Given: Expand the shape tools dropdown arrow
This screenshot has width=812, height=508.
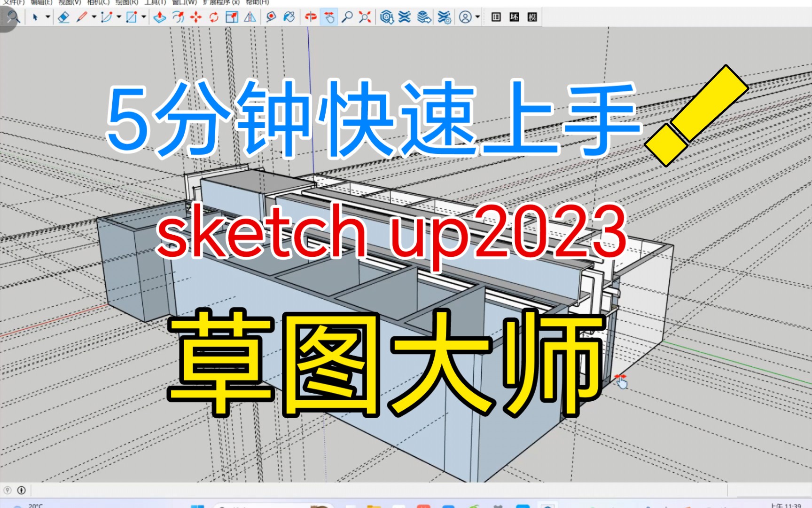Looking at the screenshot, I should point(144,17).
